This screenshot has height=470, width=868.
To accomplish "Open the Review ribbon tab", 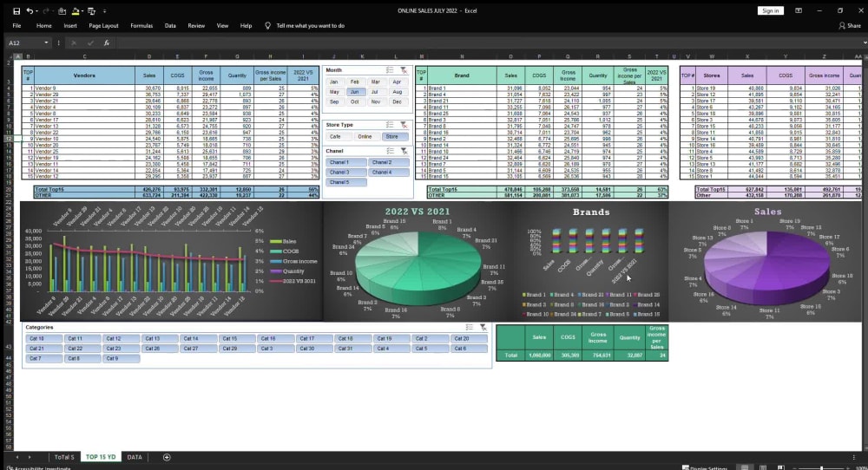I will coord(196,25).
